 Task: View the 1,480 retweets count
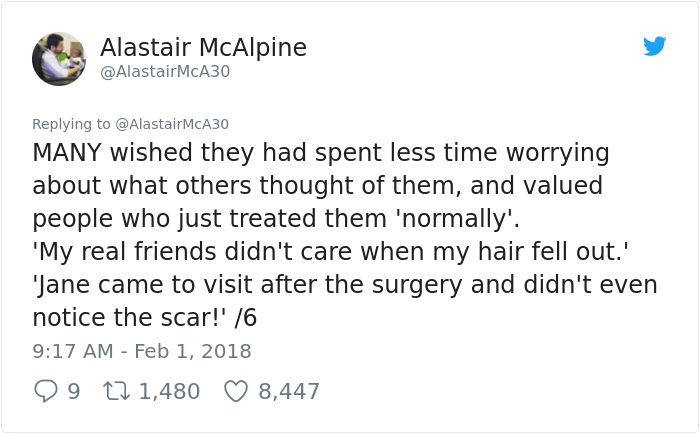(169, 390)
